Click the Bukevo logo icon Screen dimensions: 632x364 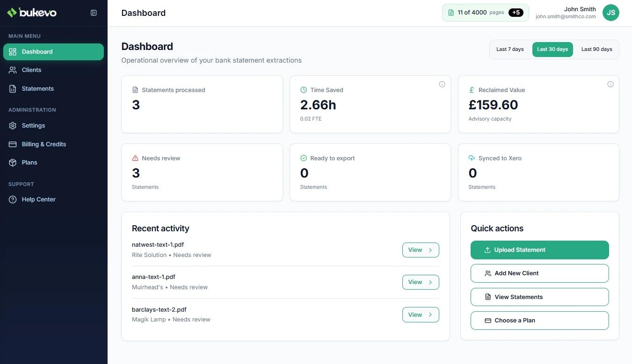[12, 13]
